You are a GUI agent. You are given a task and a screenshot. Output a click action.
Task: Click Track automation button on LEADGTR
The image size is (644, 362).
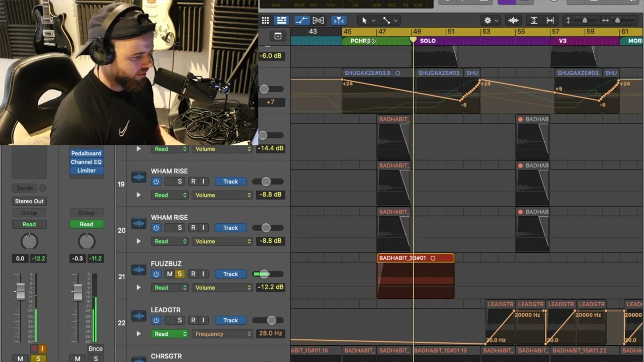click(x=230, y=320)
